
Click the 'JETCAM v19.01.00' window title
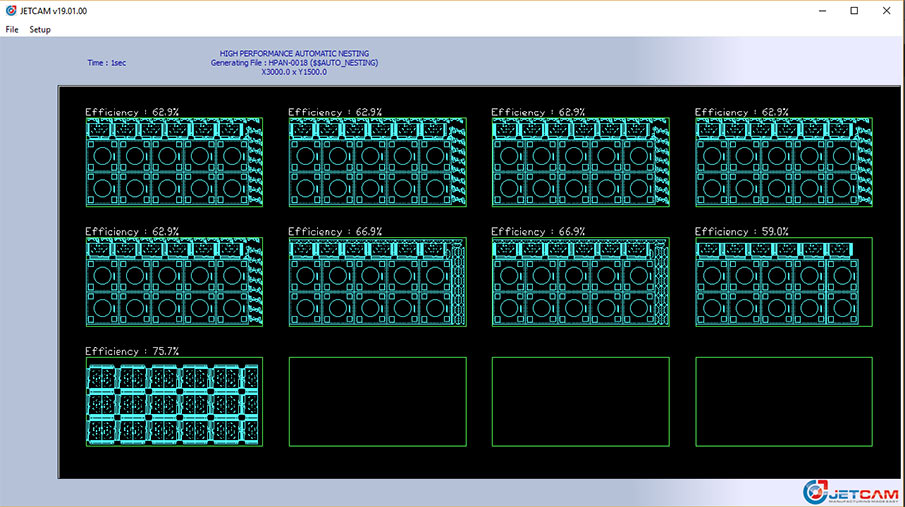pos(53,11)
